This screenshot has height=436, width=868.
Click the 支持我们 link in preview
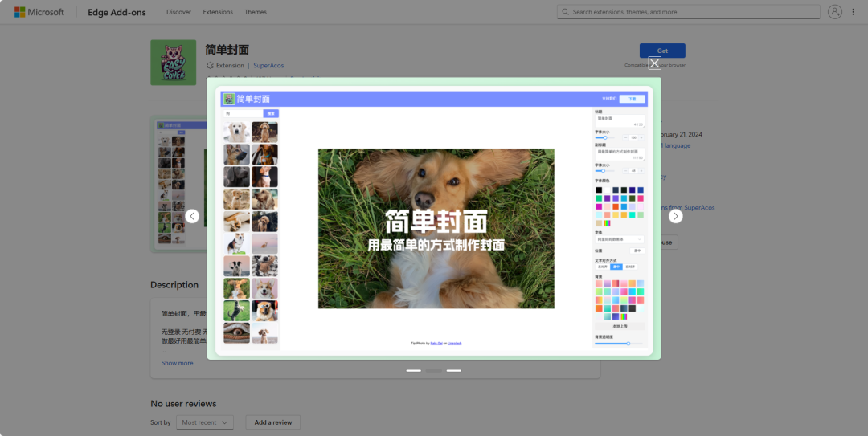(609, 99)
